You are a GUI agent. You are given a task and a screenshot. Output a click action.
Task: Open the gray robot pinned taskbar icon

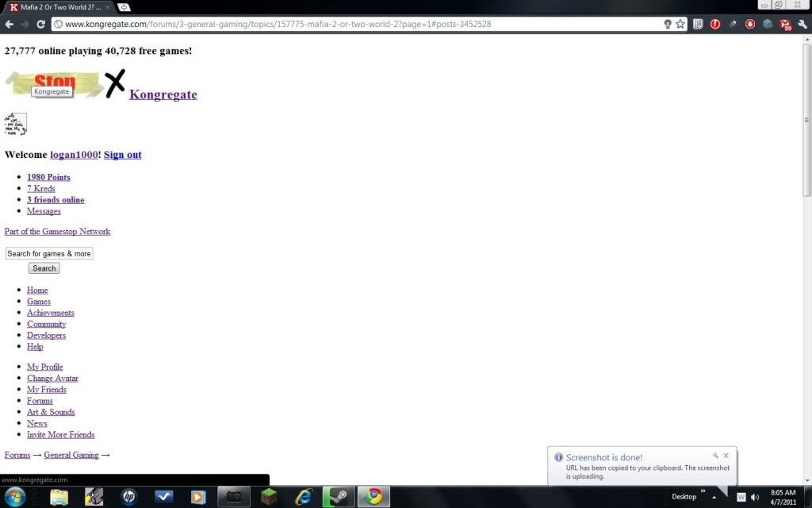click(x=94, y=497)
